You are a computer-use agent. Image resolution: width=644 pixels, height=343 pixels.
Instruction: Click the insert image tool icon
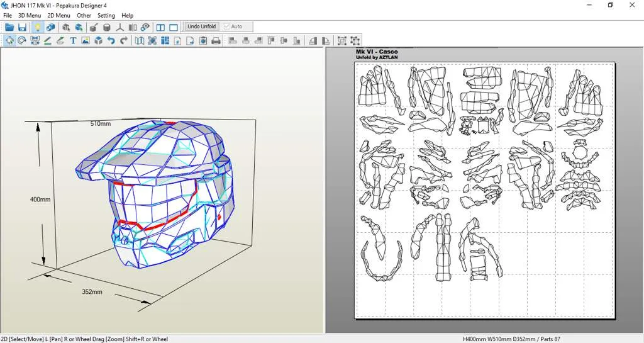click(x=86, y=41)
